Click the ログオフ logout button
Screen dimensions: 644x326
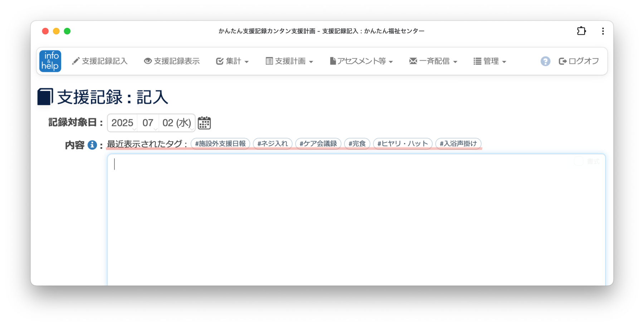[x=579, y=61]
